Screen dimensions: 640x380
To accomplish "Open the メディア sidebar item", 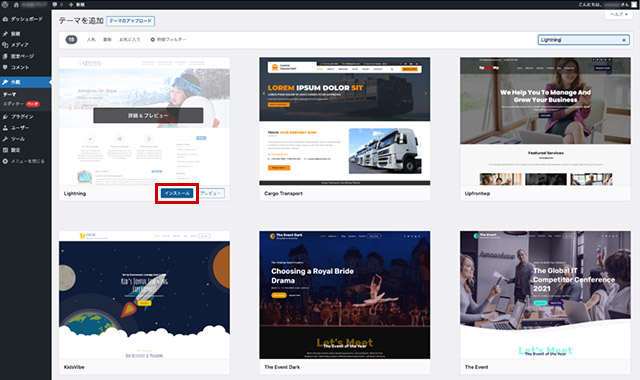I will click(16, 45).
